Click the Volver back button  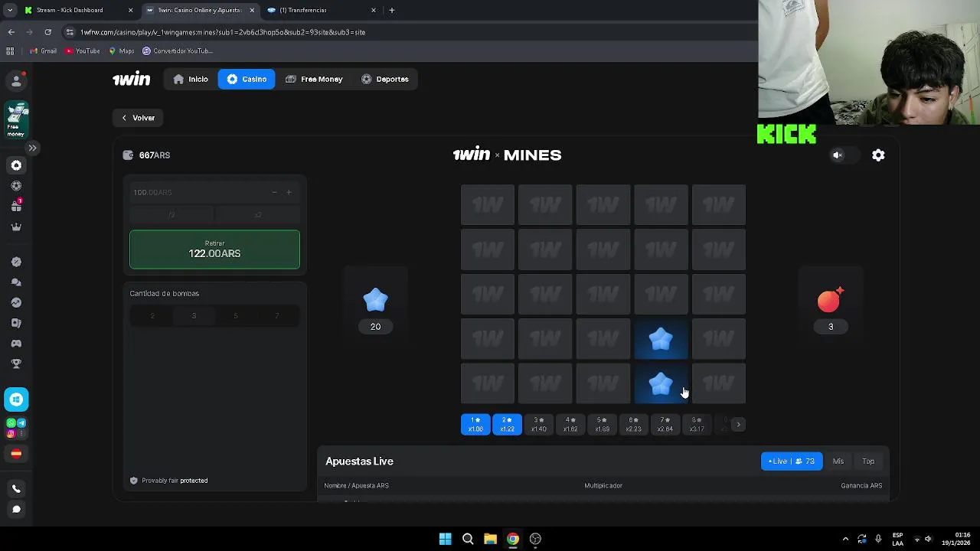[x=139, y=118]
